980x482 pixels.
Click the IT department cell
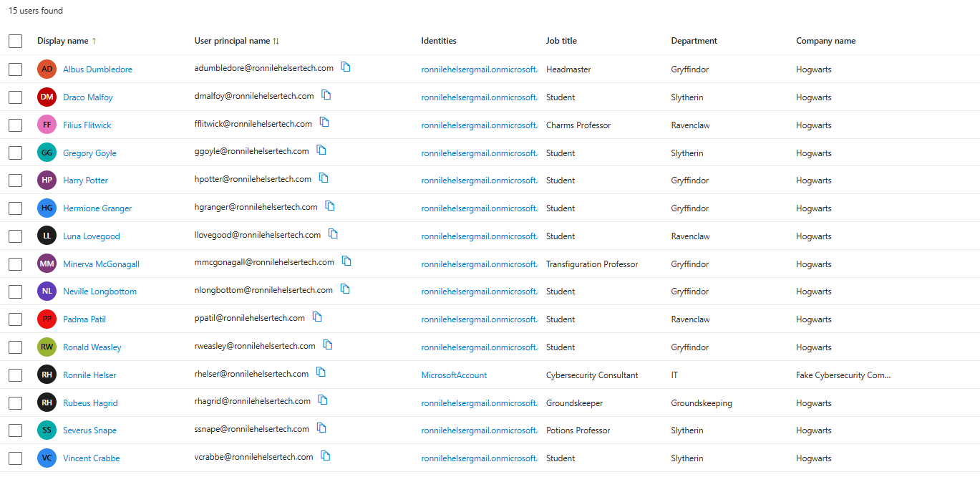tap(674, 375)
